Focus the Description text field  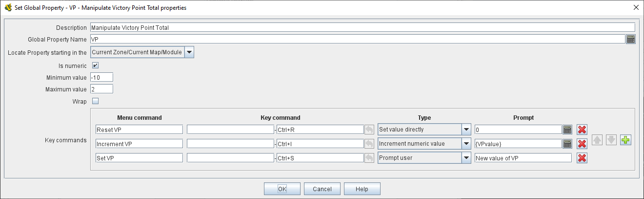pos(362,27)
